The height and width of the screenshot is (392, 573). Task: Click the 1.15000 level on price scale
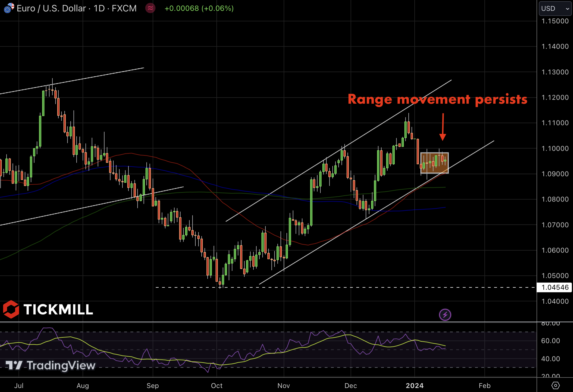click(x=554, y=21)
